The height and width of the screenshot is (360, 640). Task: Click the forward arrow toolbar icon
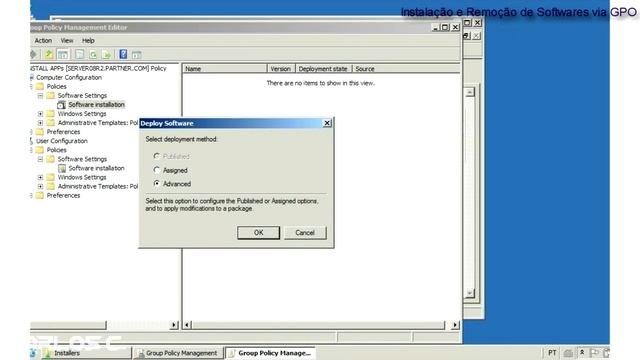coord(33,54)
